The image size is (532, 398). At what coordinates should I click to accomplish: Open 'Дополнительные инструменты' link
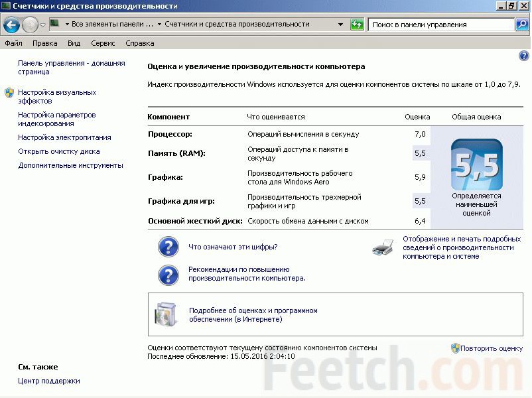coord(70,165)
